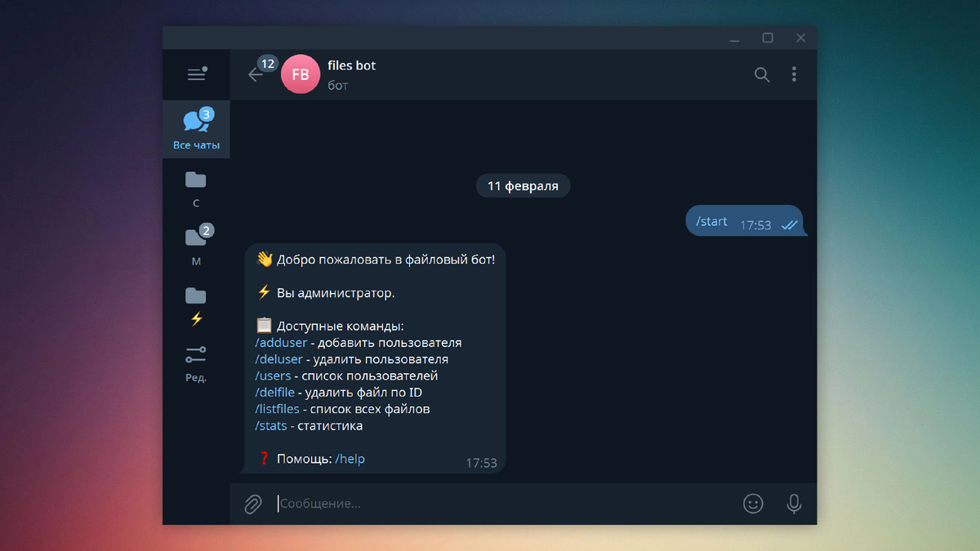Open the three-dot chat options menu
Viewport: 980px width, 551px height.
click(794, 74)
